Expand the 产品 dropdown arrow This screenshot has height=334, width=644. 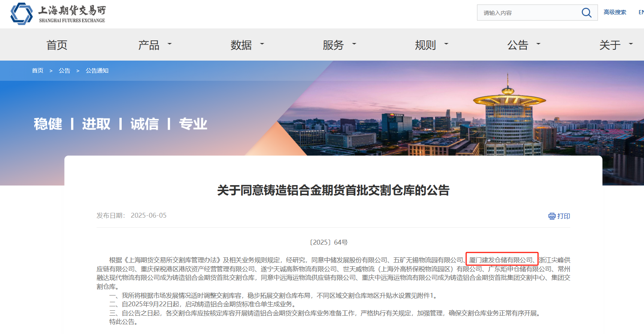170,44
